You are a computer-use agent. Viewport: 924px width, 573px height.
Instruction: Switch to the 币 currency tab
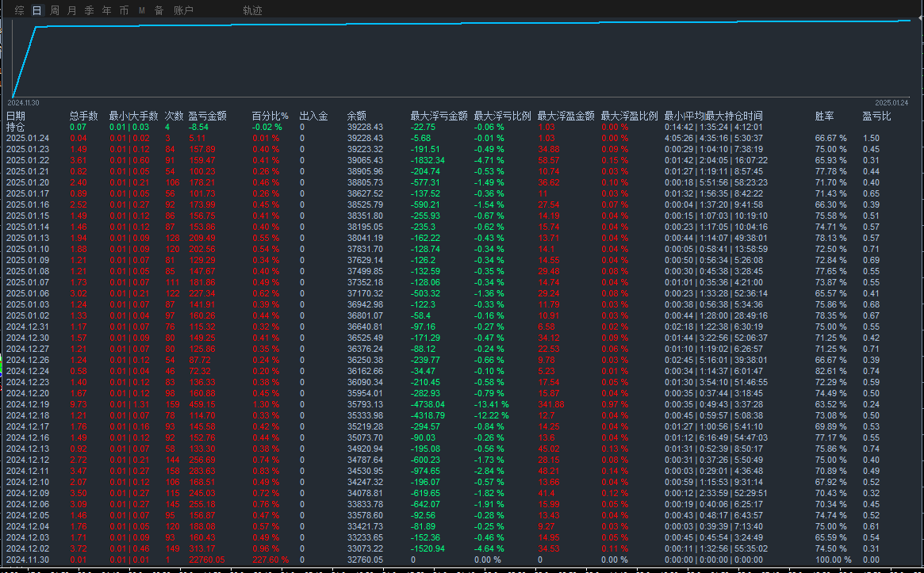click(124, 10)
